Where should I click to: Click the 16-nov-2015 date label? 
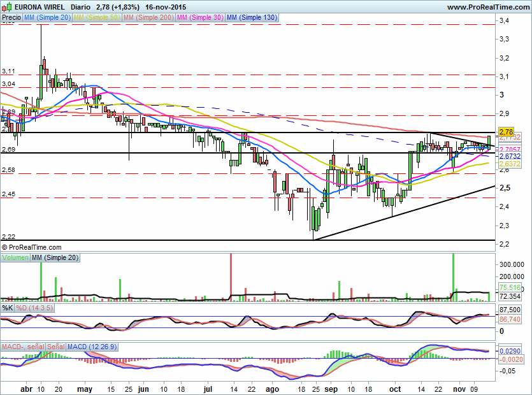(x=165, y=7)
